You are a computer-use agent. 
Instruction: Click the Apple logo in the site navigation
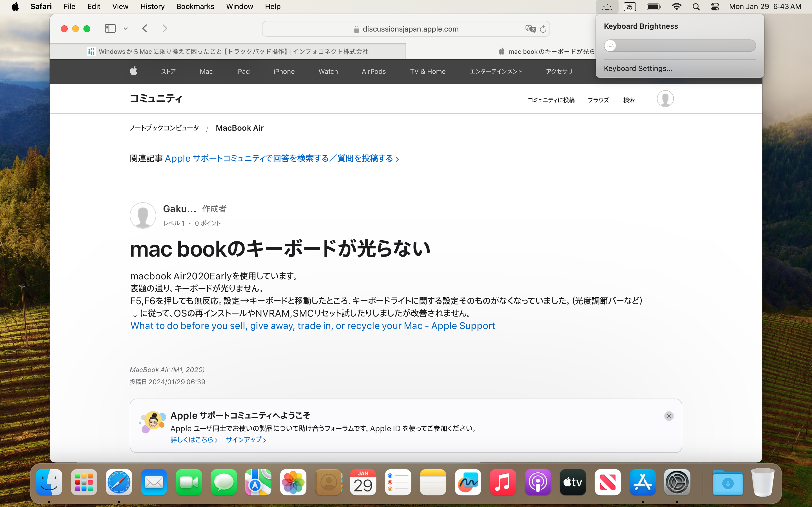tap(134, 71)
